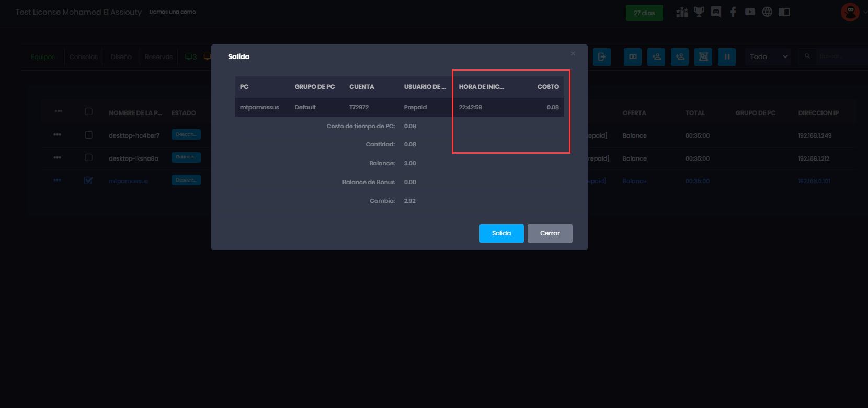Click Descon... status badge for desktop-hc4ber7
The image size is (868, 408).
tap(186, 134)
